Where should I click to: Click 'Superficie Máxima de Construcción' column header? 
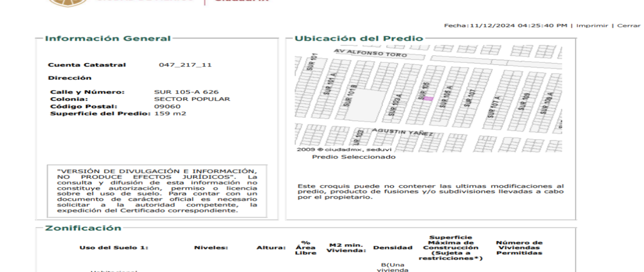coord(451,247)
